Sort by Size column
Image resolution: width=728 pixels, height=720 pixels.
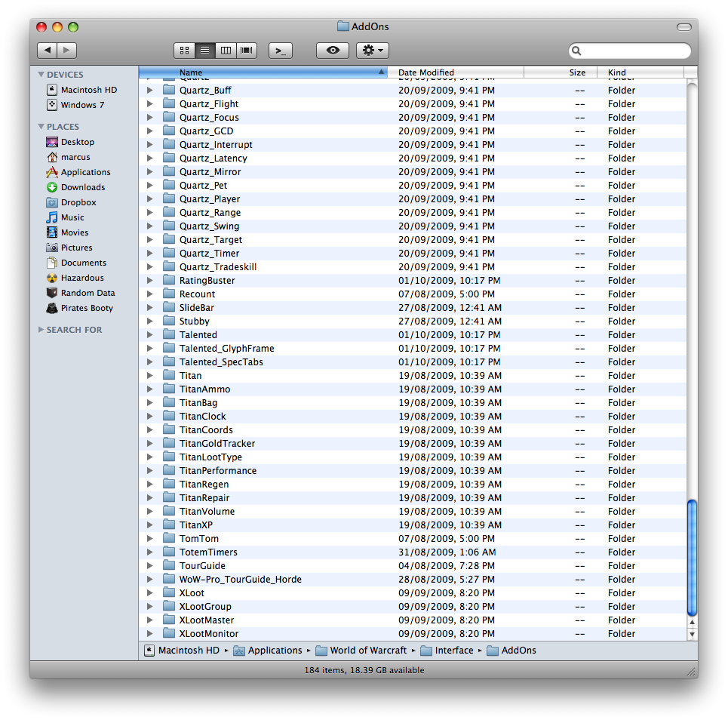560,72
